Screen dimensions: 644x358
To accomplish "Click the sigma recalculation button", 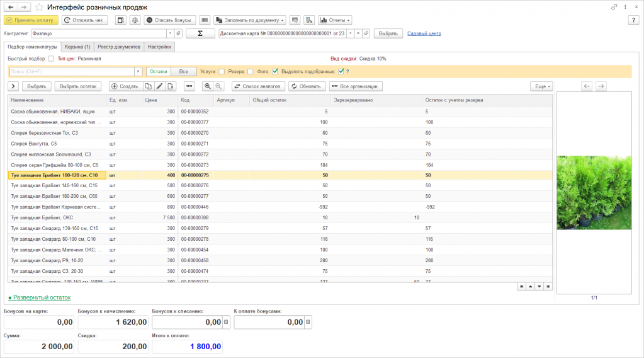I will pos(200,33).
